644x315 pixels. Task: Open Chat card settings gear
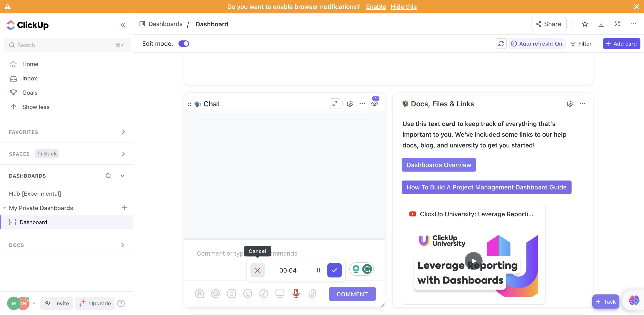(350, 104)
